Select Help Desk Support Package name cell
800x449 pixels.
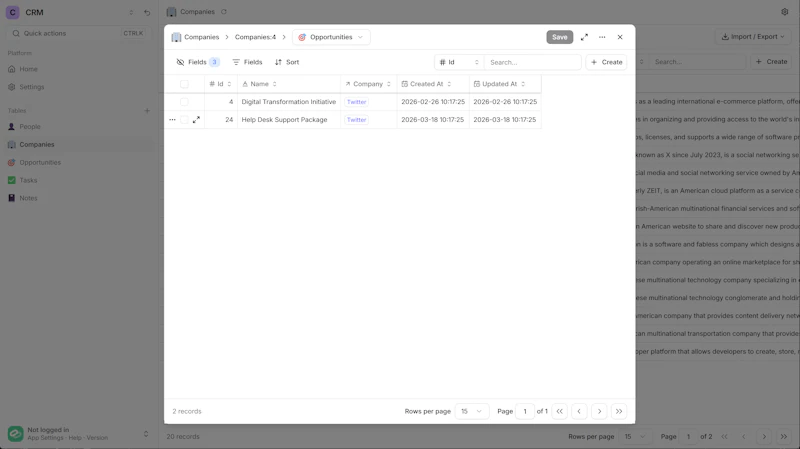pyautogui.click(x=289, y=120)
